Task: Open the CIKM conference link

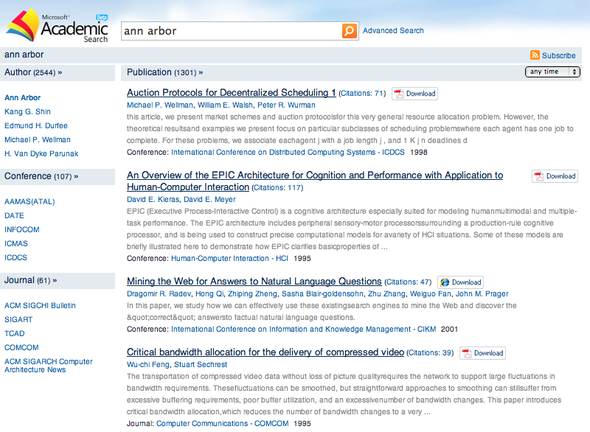Action: tap(304, 329)
